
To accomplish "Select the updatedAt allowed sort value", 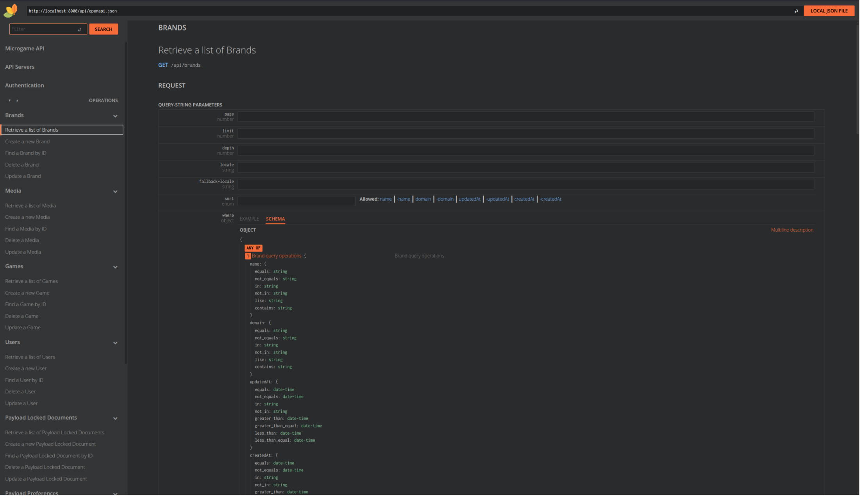I will click(469, 199).
